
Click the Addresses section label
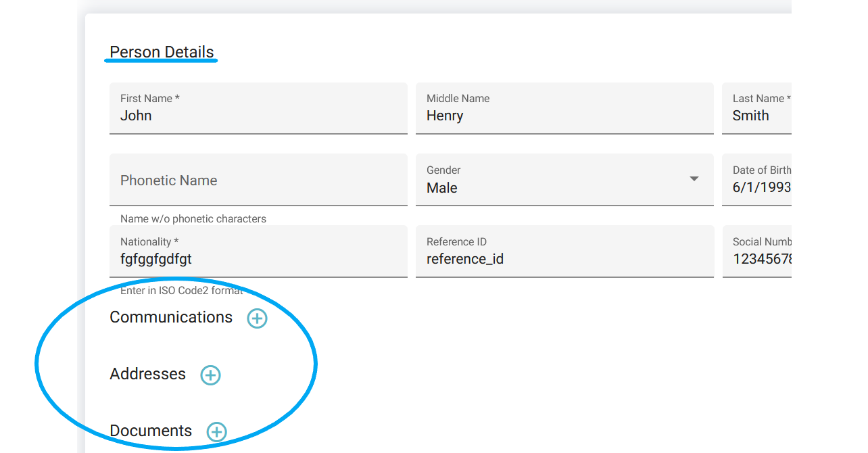click(x=147, y=374)
